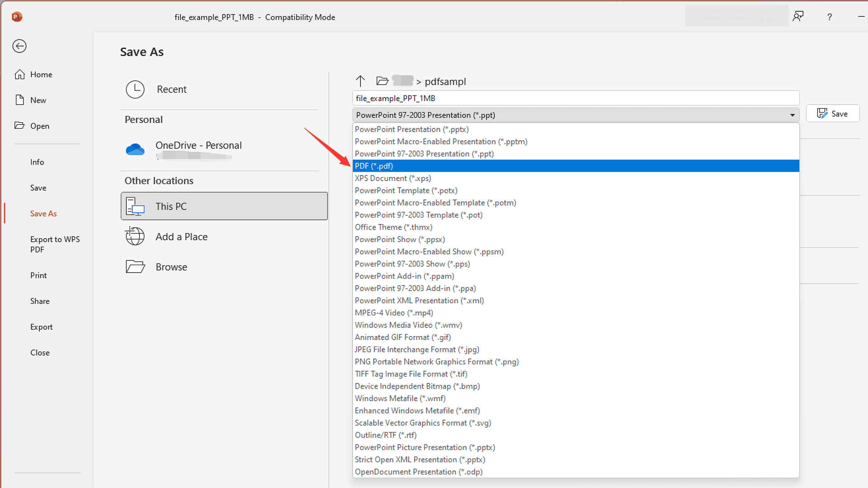The height and width of the screenshot is (488, 868).
Task: Click the Recent clock icon
Action: (x=135, y=89)
